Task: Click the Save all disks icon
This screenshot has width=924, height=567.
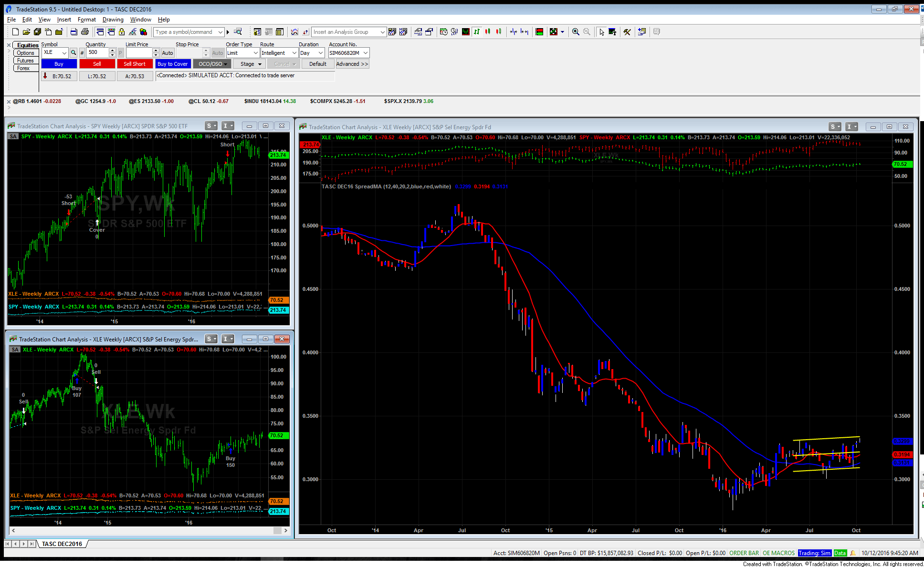Action: (x=37, y=32)
